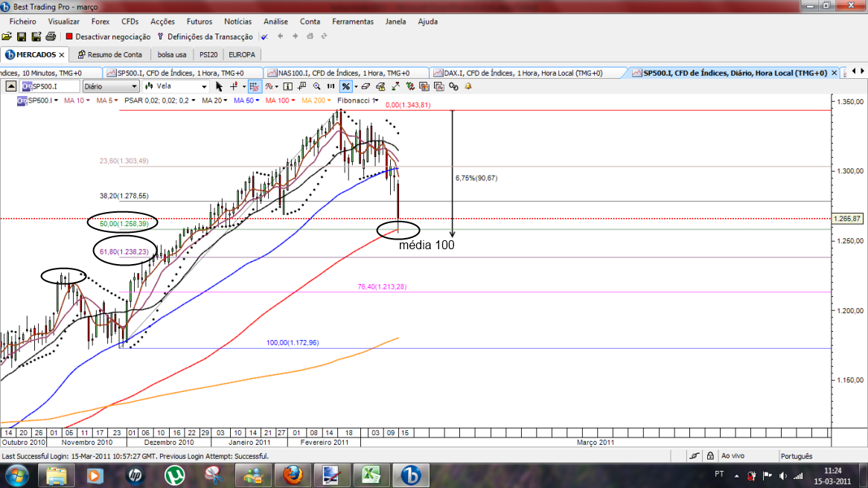Open Excel from the taskbar
Image resolution: width=868 pixels, height=488 pixels.
pyautogui.click(x=371, y=475)
